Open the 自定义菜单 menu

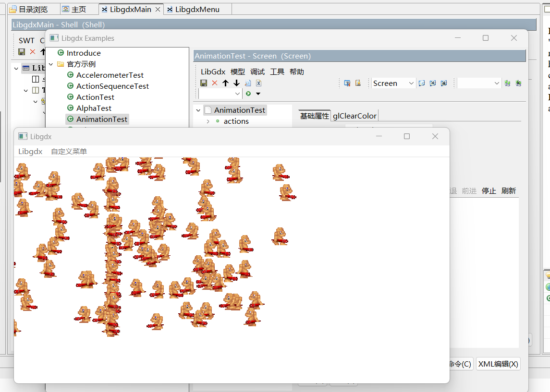[69, 151]
